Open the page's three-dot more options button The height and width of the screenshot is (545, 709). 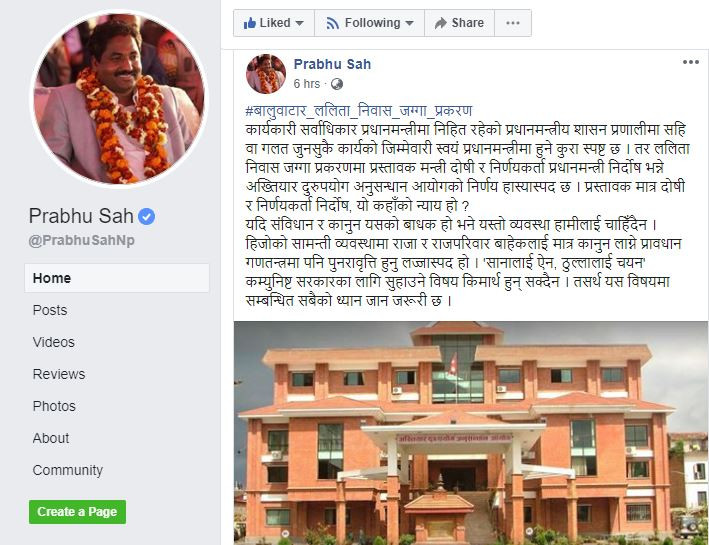click(513, 23)
